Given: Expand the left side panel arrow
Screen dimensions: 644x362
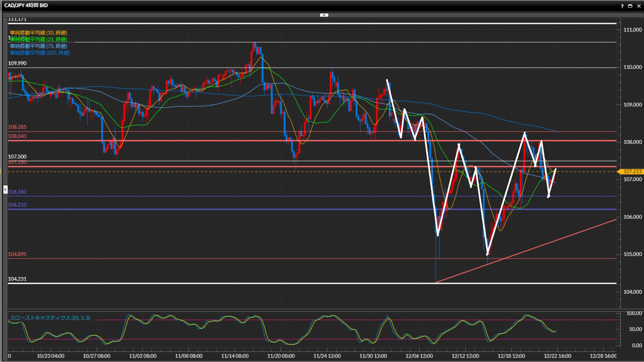Looking at the screenshot, I should (x=5, y=190).
